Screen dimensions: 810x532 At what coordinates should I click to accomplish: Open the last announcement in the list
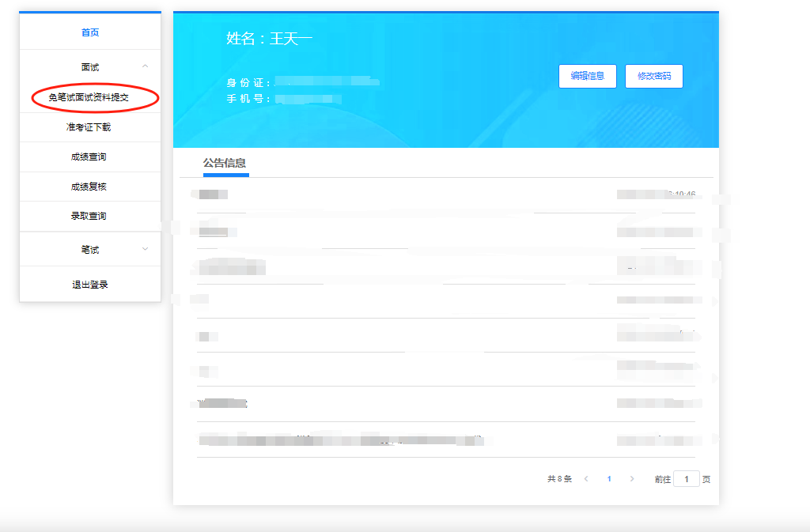coord(340,440)
